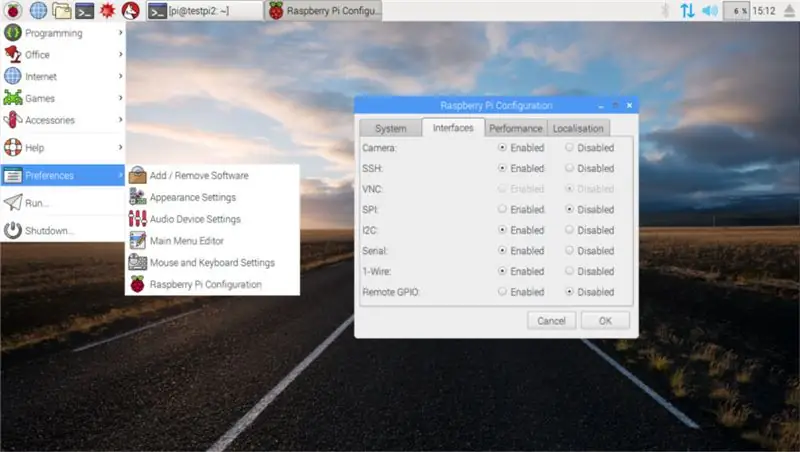Switch to the System tab
Image resolution: width=800 pixels, height=452 pixels.
click(x=390, y=129)
